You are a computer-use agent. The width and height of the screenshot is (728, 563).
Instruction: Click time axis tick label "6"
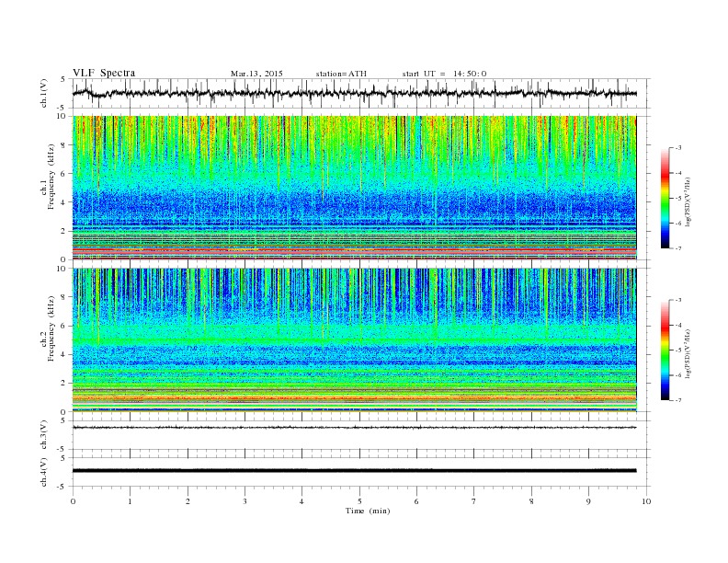click(416, 501)
